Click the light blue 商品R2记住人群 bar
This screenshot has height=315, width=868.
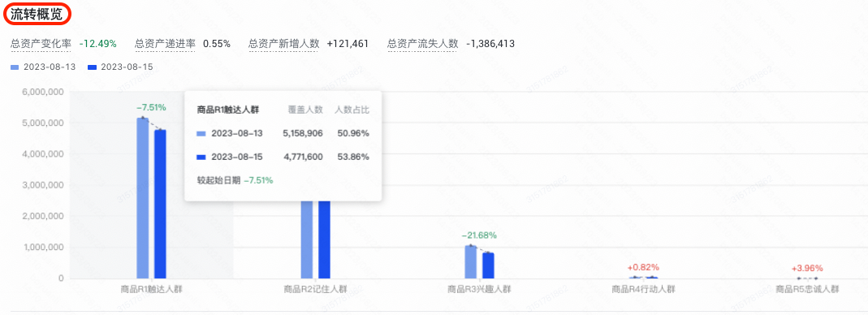click(x=307, y=239)
